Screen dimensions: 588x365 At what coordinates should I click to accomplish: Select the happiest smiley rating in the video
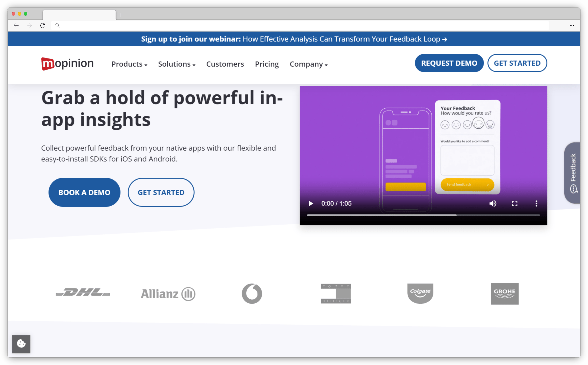tap(490, 124)
